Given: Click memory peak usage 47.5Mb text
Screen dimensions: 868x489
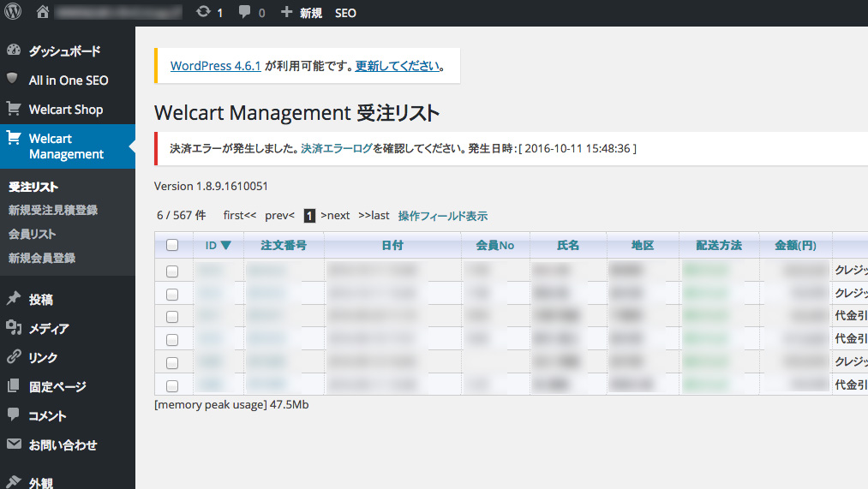Looking at the screenshot, I should (x=231, y=404).
